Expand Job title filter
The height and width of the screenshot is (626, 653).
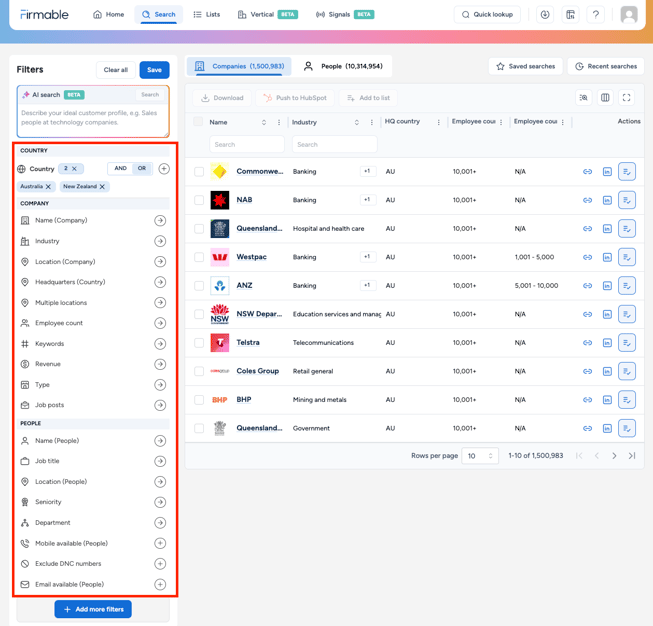160,461
